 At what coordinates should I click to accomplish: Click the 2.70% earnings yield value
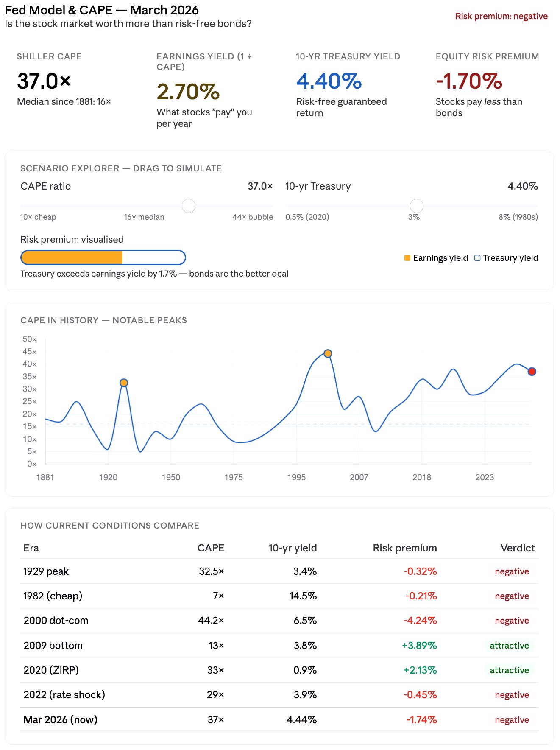point(188,92)
